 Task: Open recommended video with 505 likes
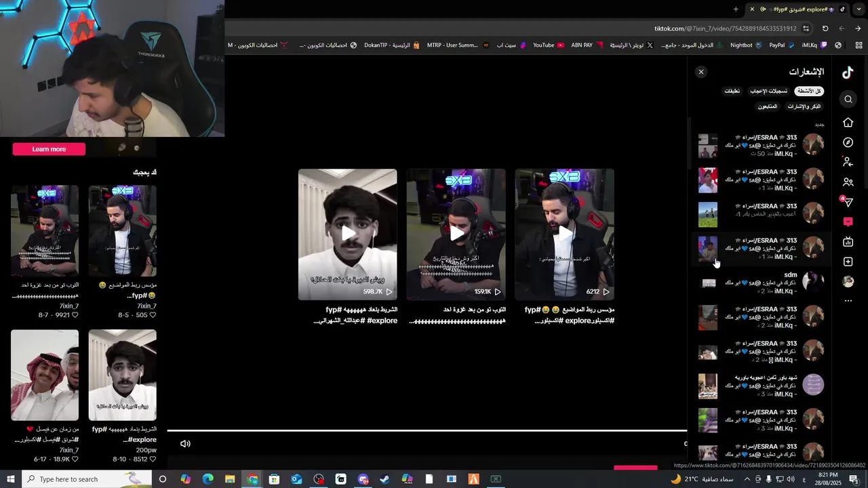(x=123, y=230)
